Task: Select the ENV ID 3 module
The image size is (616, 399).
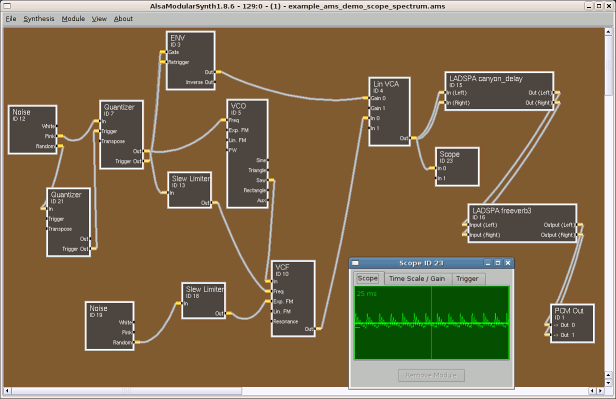Action: (191, 60)
